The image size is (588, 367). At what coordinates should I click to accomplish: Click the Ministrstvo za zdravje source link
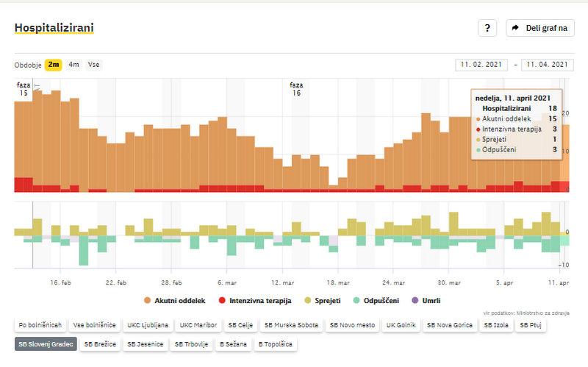tap(544, 313)
